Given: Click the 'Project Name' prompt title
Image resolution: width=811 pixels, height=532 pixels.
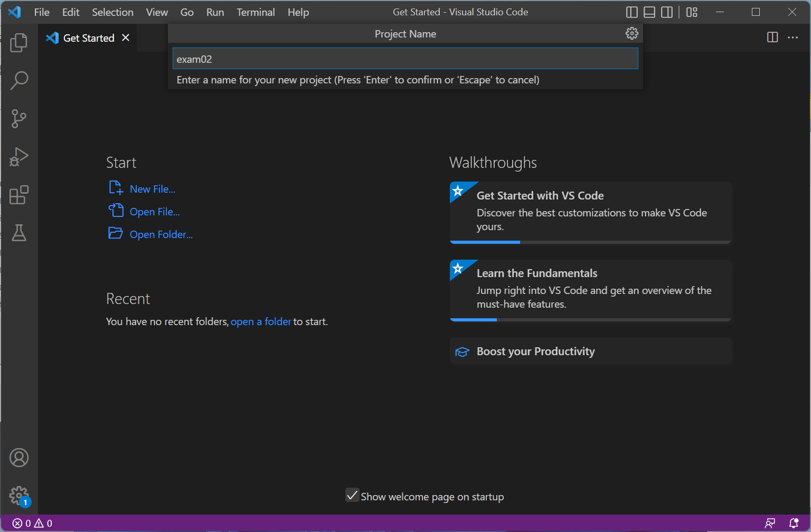Looking at the screenshot, I should click(405, 34).
